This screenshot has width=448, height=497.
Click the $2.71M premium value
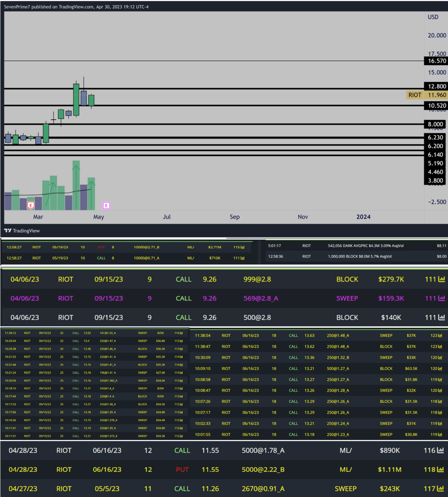(215, 247)
